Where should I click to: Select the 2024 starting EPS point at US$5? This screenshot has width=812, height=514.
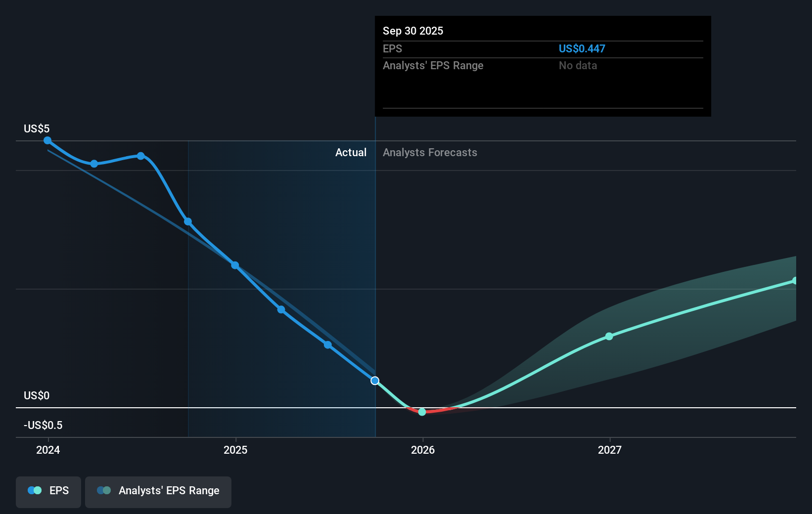click(47, 140)
